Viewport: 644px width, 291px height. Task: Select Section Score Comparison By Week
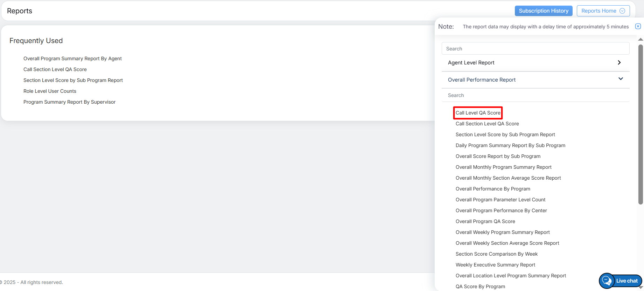click(496, 254)
